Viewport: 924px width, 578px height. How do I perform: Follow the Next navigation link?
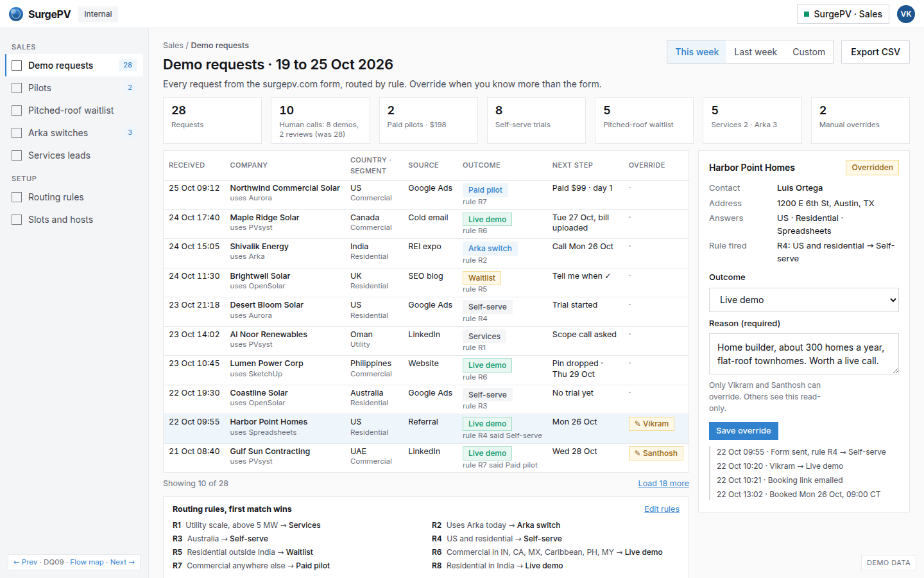(x=123, y=562)
